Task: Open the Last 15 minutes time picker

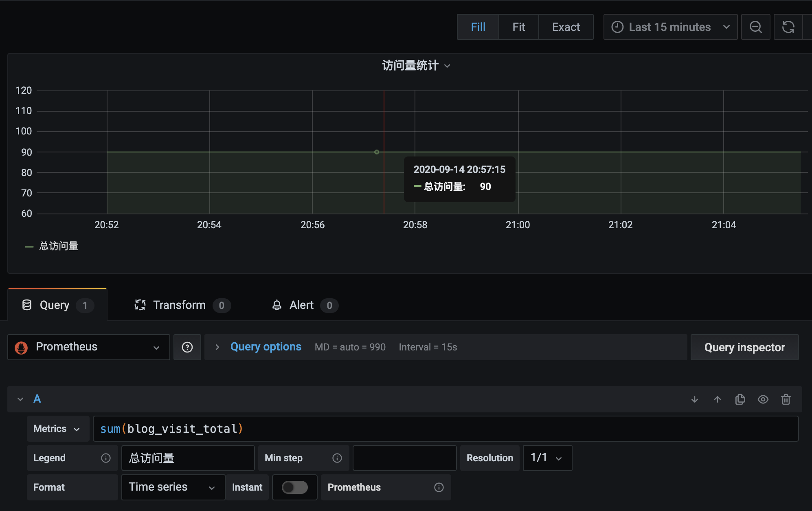Action: (670, 27)
